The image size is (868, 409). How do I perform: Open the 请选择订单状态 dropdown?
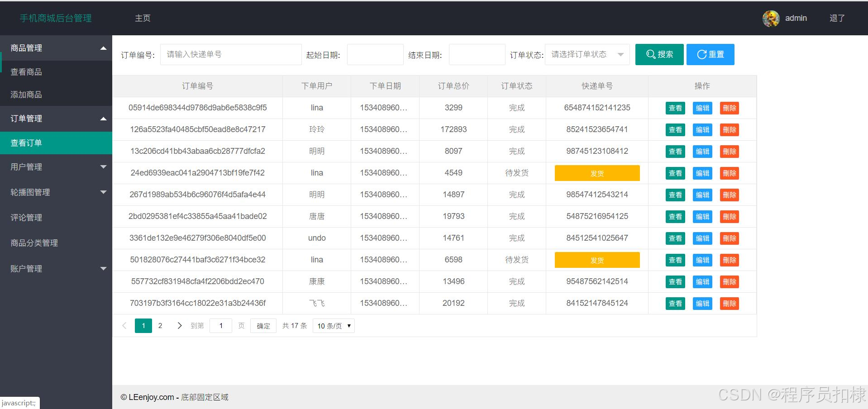(587, 54)
